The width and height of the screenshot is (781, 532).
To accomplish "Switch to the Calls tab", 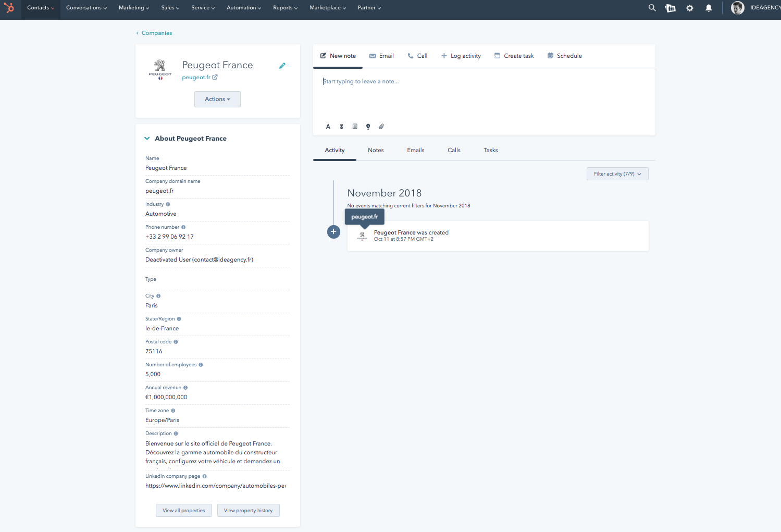I will coord(454,150).
